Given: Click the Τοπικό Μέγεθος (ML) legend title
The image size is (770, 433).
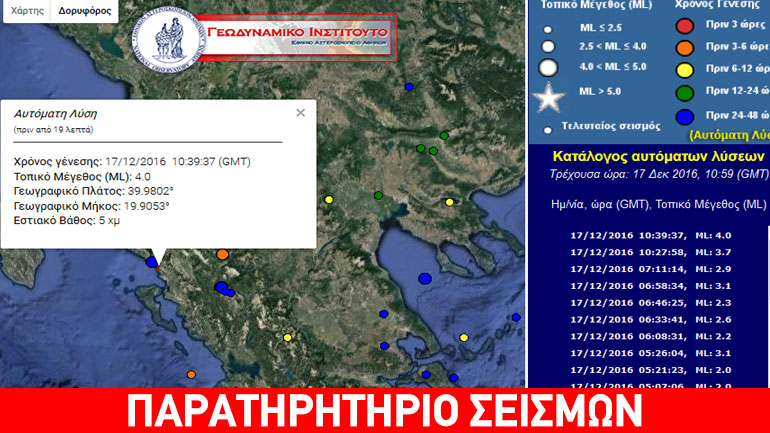Looking at the screenshot, I should click(596, 5).
